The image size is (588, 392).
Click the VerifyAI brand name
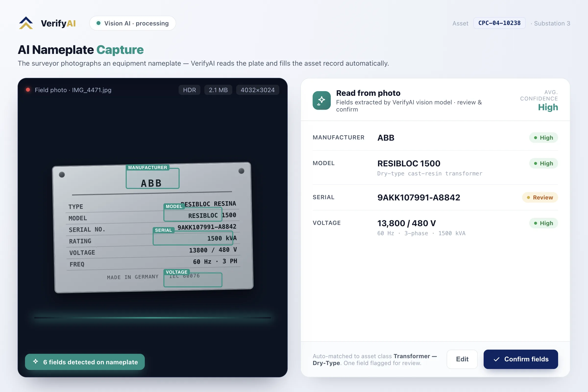point(58,23)
